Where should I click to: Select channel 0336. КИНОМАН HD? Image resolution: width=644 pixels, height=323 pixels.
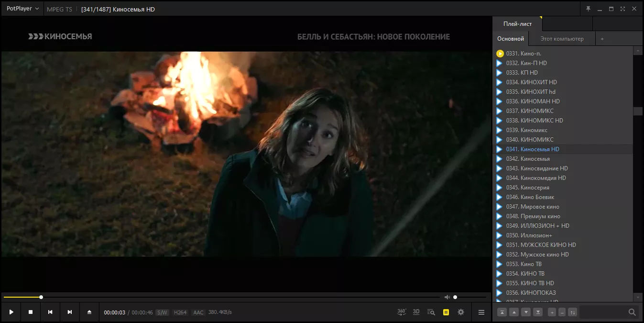563,101
